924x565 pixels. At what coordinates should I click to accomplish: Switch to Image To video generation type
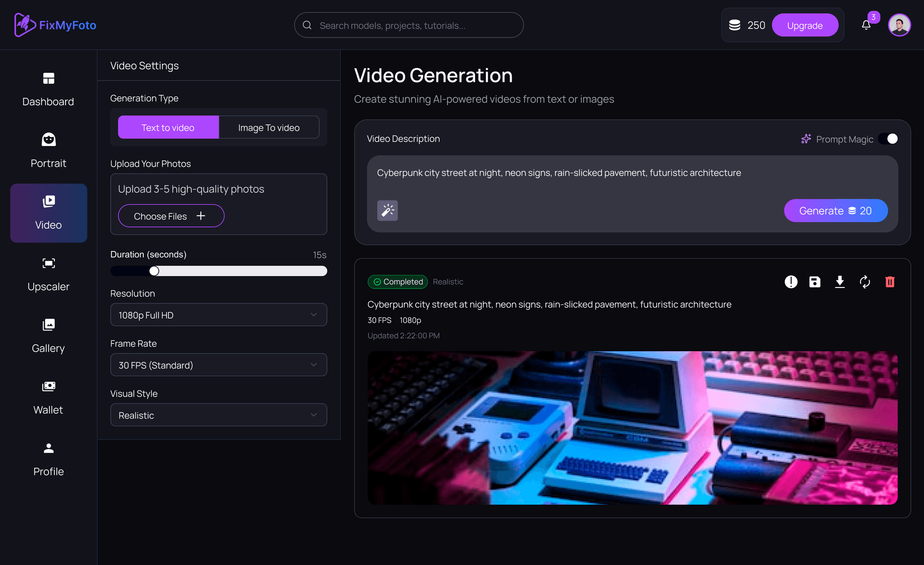pos(269,128)
